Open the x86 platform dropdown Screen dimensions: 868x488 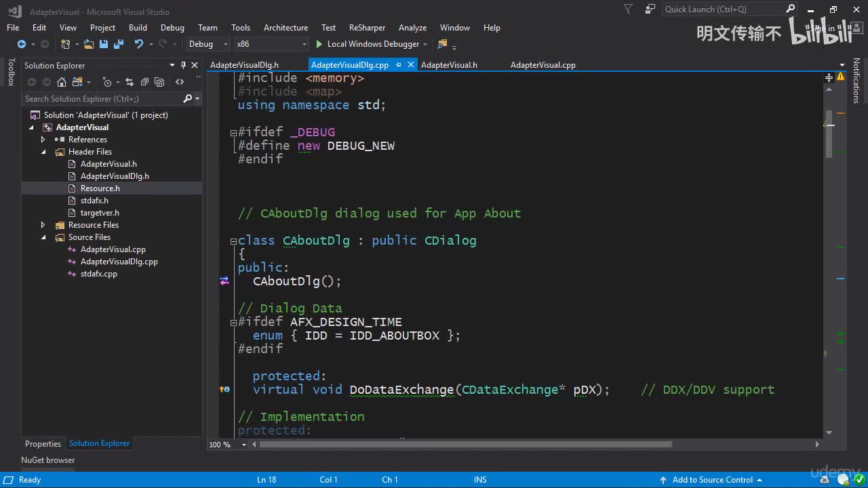pos(271,44)
